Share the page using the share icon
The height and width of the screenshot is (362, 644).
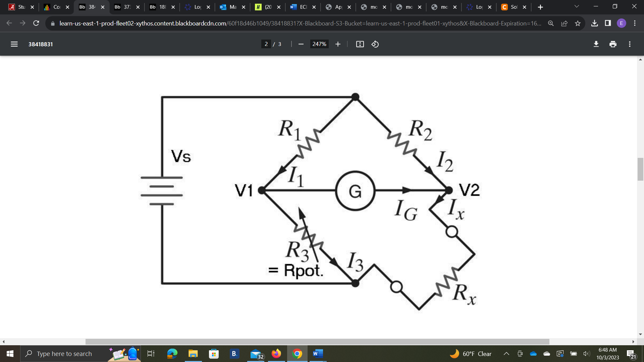point(564,23)
